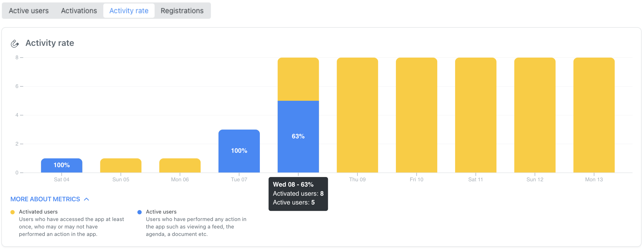The image size is (644, 249).
Task: Switch to the Active users tab
Action: tap(28, 10)
